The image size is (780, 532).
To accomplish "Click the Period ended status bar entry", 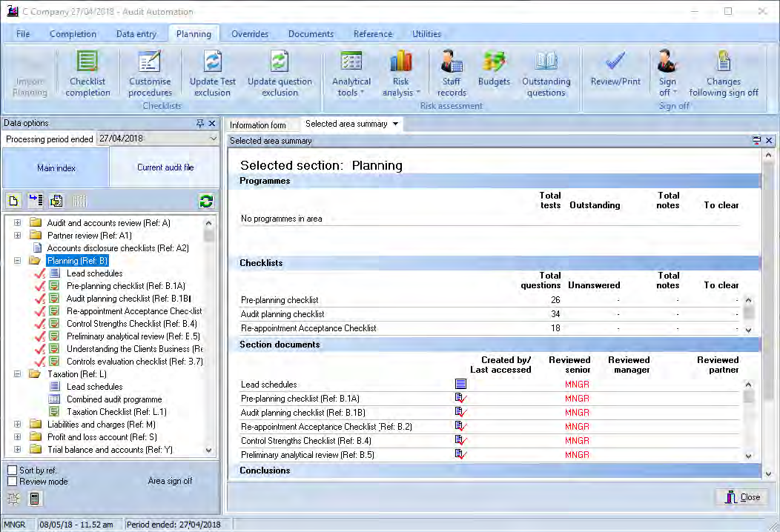I will tap(173, 524).
